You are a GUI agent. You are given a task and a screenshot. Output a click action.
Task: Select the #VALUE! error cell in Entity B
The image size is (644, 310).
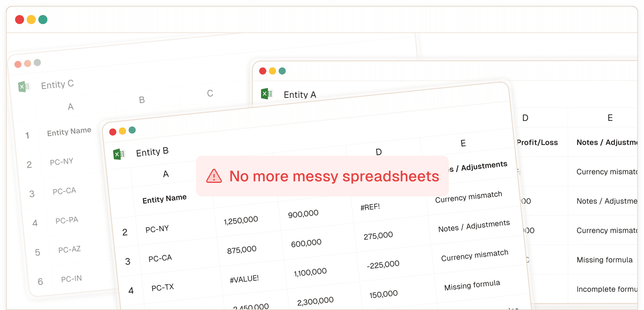pos(244,279)
